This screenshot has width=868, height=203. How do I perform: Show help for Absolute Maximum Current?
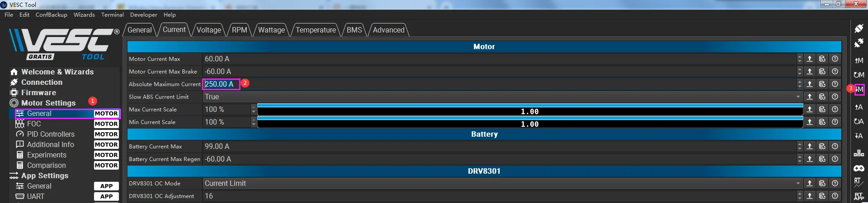835,84
